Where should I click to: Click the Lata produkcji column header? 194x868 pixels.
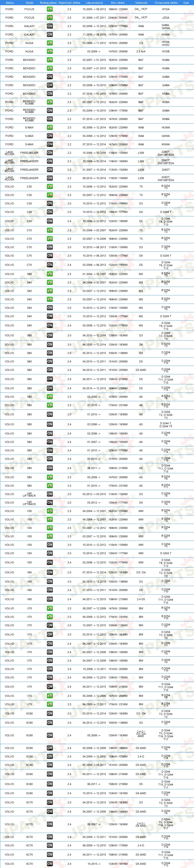tap(94, 3)
